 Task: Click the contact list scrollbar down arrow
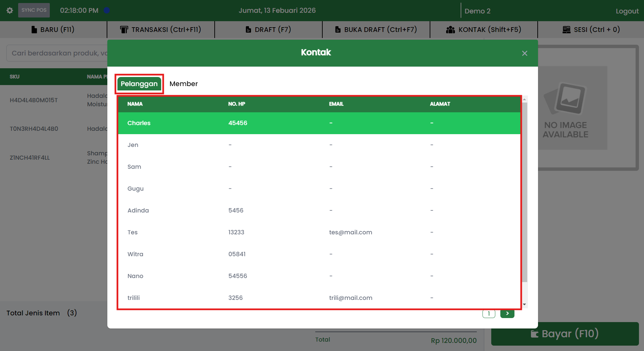pos(524,305)
